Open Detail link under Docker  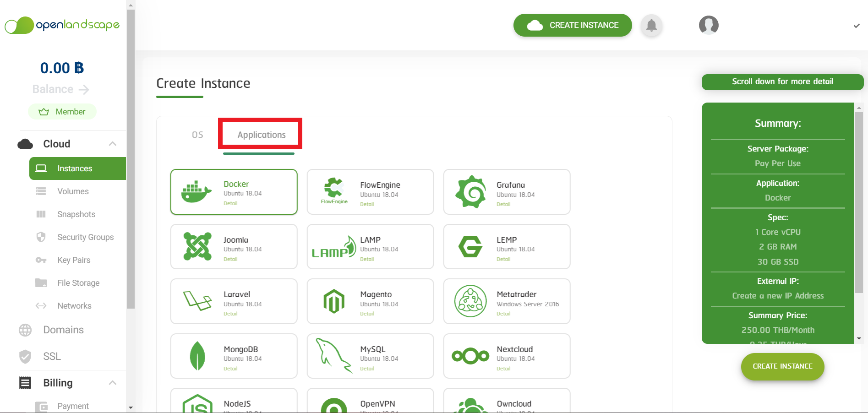click(x=230, y=203)
